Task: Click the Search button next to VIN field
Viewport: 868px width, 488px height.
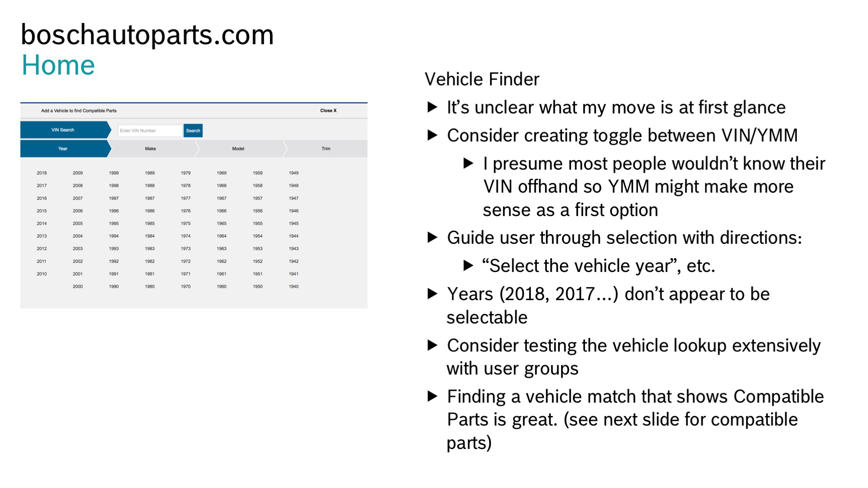Action: click(193, 131)
